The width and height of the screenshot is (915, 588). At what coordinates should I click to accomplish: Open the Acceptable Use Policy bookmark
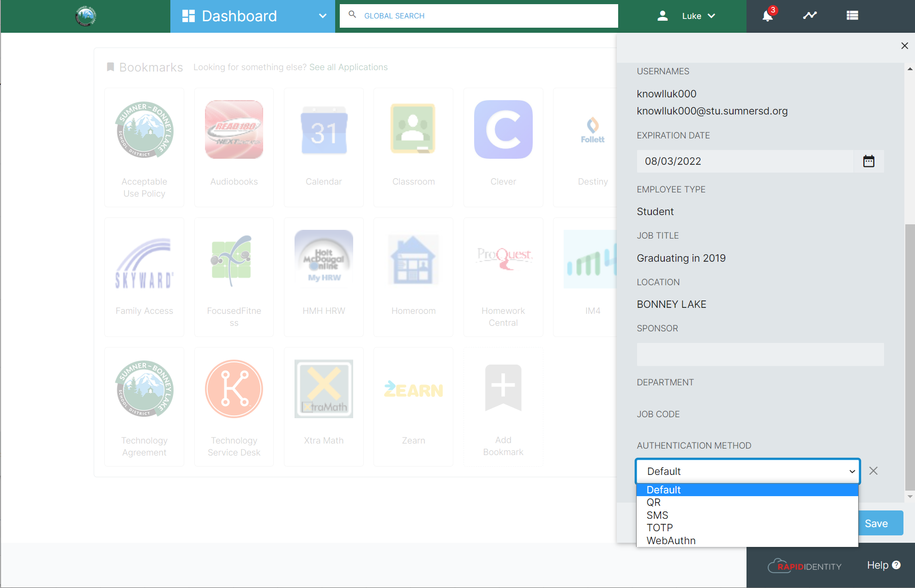point(144,147)
